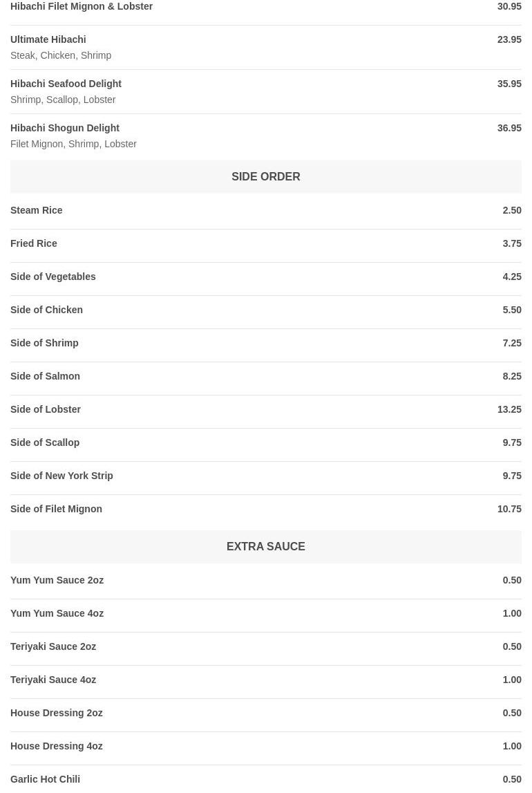Image resolution: width=532 pixels, height=793 pixels.
Task: Click the Fried Rice side order
Action: (x=34, y=244)
